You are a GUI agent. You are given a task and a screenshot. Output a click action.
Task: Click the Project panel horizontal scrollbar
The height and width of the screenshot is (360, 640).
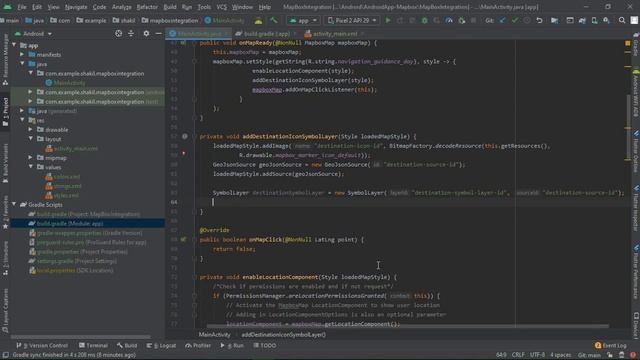tap(80, 337)
